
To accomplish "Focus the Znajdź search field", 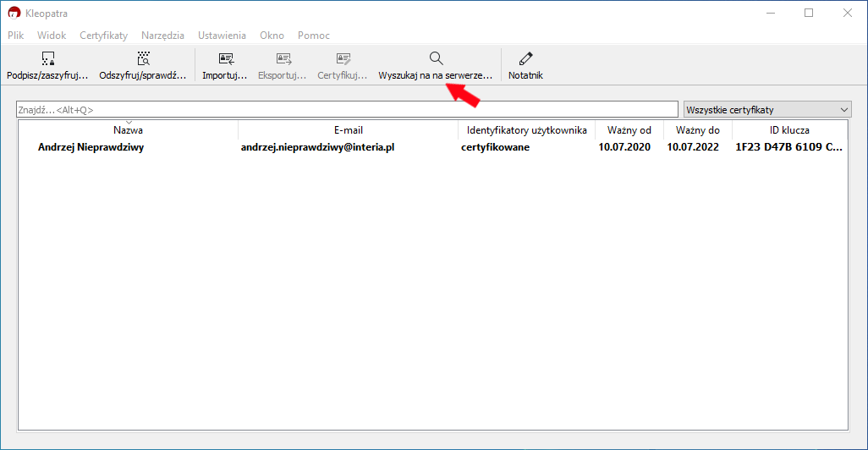I will tap(347, 110).
